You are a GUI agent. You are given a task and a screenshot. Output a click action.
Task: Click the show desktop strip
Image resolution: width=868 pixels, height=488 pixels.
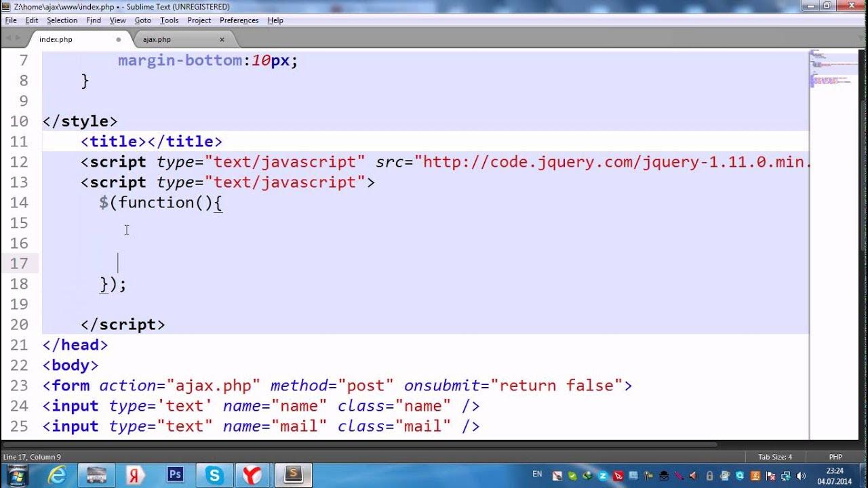tap(863, 475)
